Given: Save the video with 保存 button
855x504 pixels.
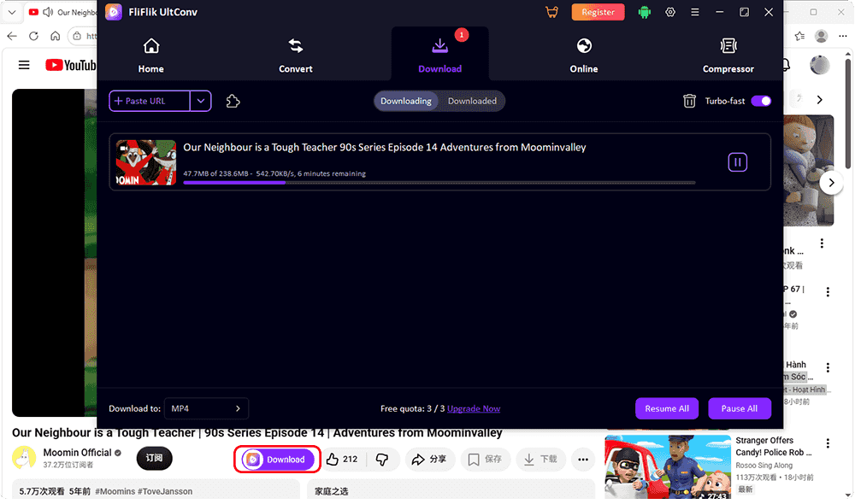Looking at the screenshot, I should click(486, 460).
